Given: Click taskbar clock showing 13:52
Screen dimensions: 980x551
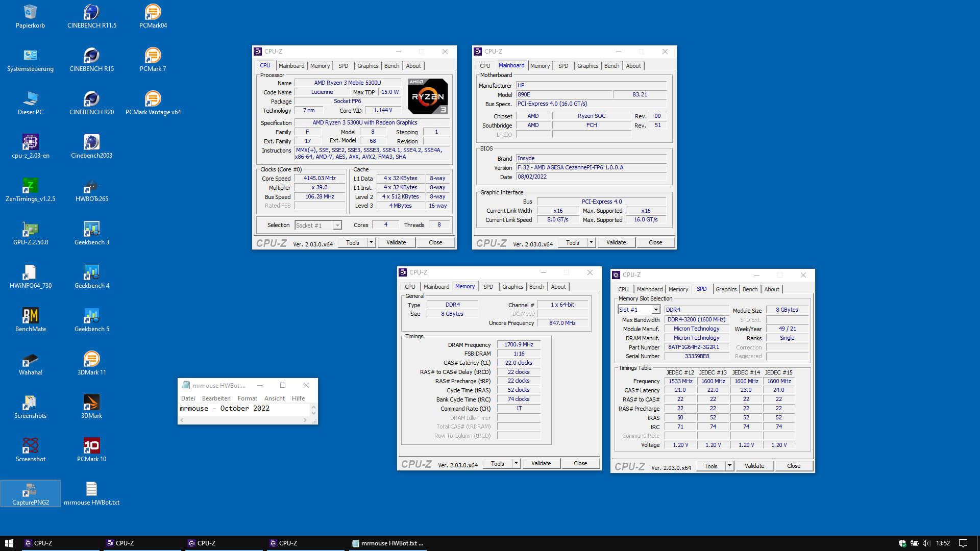Looking at the screenshot, I should click(x=943, y=543).
